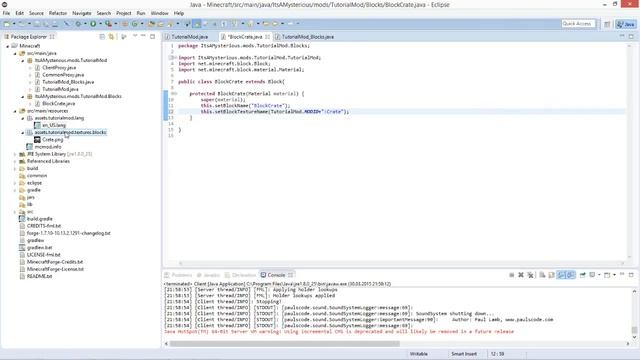This screenshot has width=640, height=360.
Task: Collapse the Minecraft project node
Action: tap(7, 46)
